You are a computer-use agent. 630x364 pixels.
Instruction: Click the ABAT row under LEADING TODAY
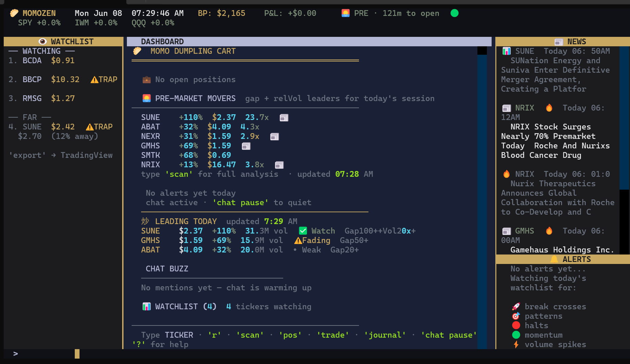(x=250, y=250)
